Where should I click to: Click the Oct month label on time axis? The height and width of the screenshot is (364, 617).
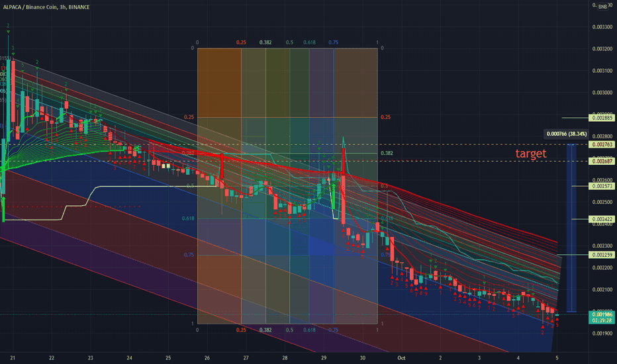pos(401,357)
